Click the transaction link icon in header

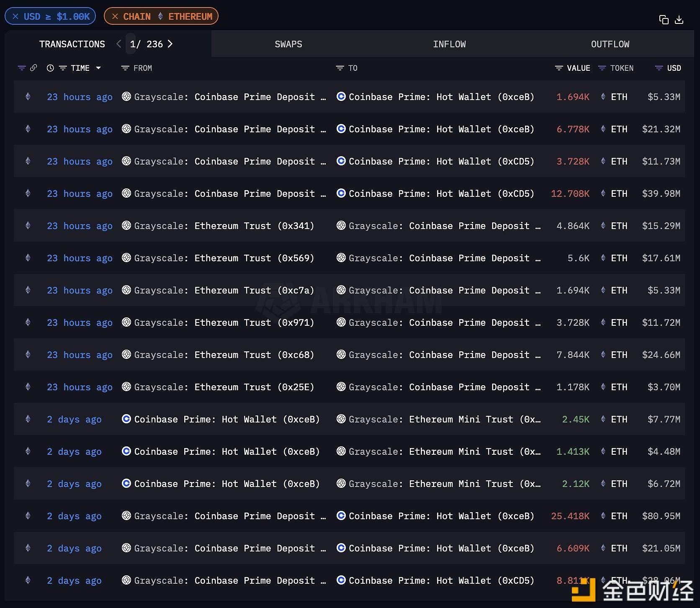tap(33, 67)
